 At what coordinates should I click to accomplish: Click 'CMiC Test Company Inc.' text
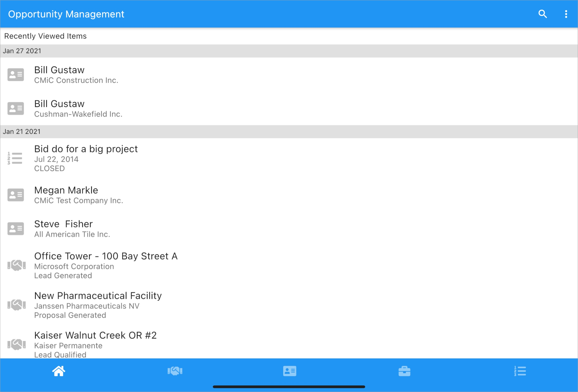coord(79,201)
